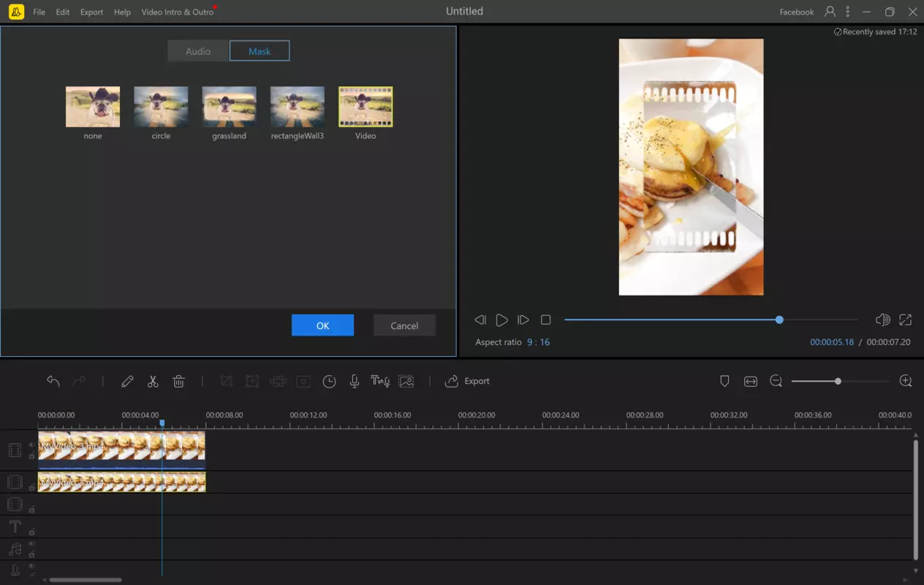
Task: Open the Edit menu
Action: coord(63,12)
